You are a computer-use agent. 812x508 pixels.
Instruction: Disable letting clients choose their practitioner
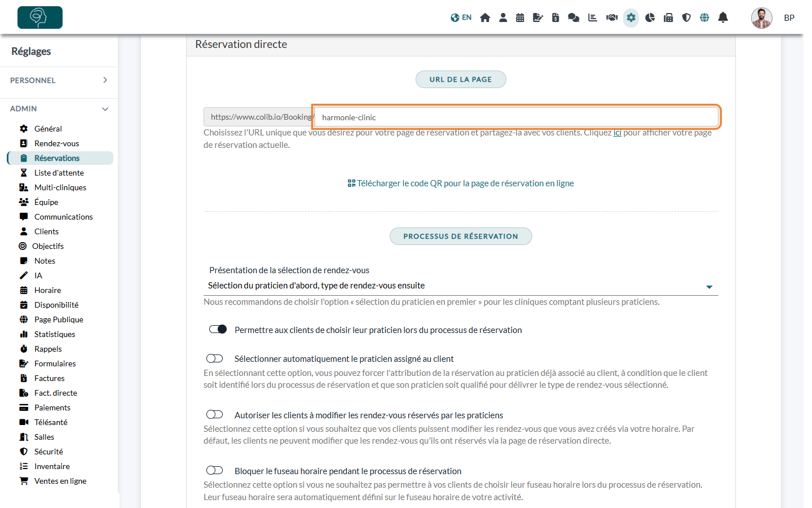click(x=218, y=329)
